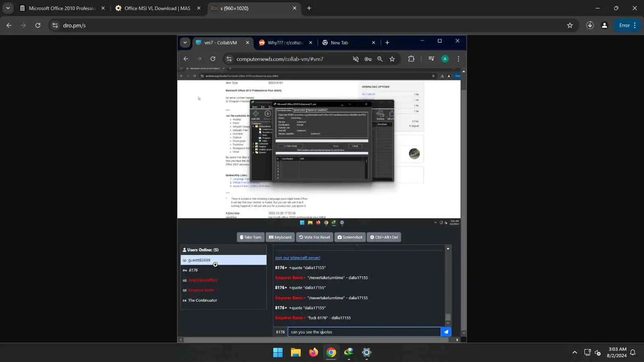
Task: Take a VM Screenshot
Action: (350, 237)
